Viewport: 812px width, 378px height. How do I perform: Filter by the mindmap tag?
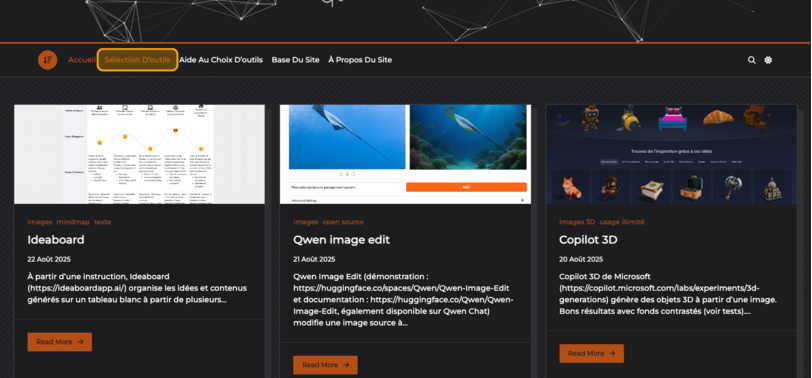coord(73,222)
